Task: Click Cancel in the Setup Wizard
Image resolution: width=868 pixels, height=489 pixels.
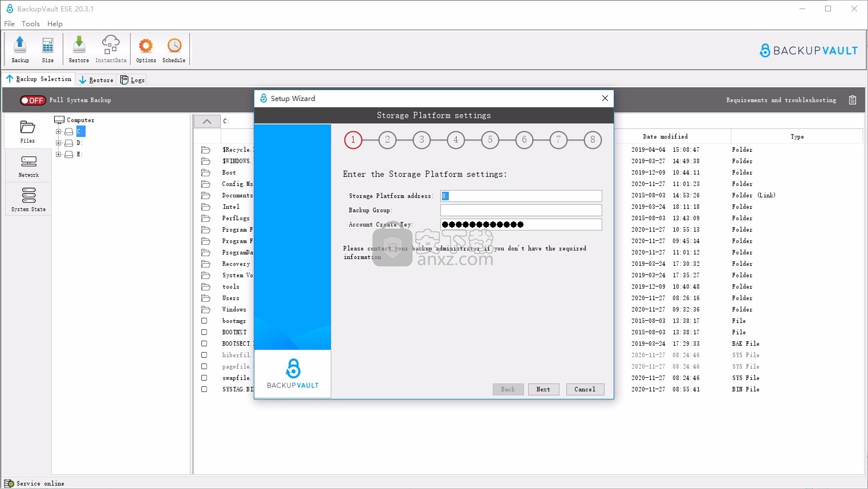Action: 585,389
